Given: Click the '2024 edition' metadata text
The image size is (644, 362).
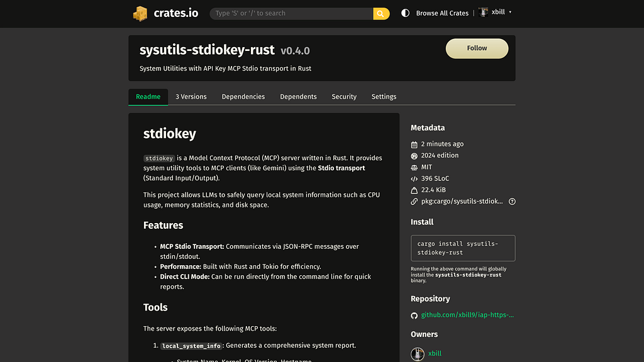Looking at the screenshot, I should click(440, 156).
